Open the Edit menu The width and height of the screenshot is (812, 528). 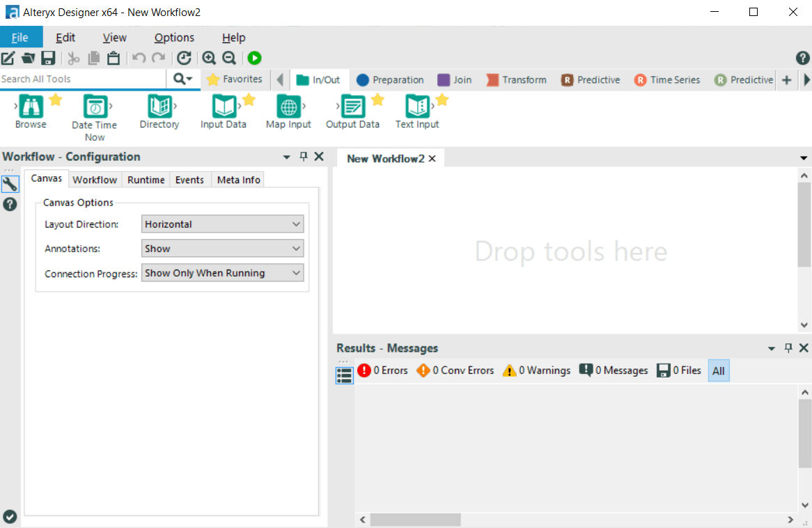[x=65, y=38]
